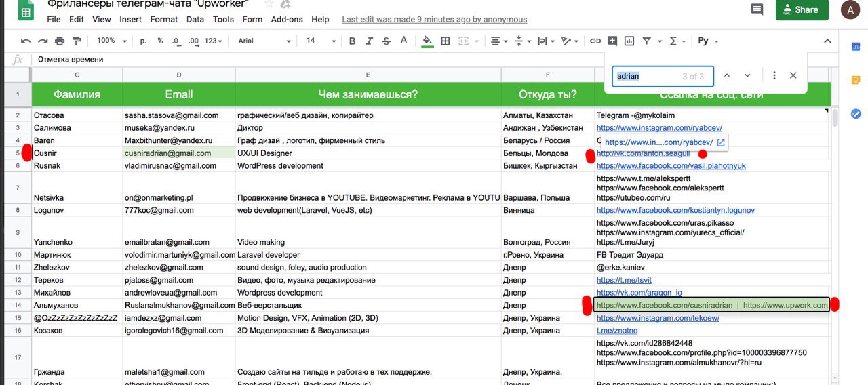Click the insert chart icon
868x385 pixels.
coord(629,41)
